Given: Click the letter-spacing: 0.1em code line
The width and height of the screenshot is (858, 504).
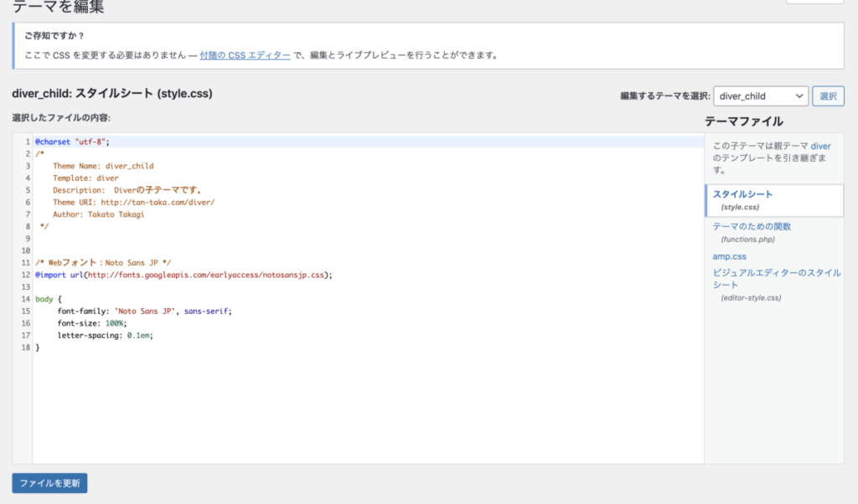Looking at the screenshot, I should point(106,335).
